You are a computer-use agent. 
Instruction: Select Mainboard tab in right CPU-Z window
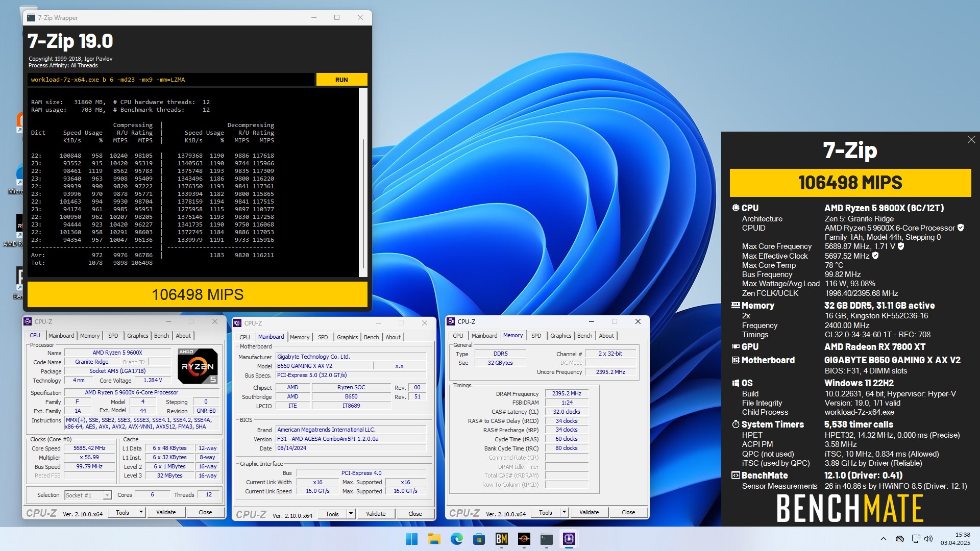484,336
